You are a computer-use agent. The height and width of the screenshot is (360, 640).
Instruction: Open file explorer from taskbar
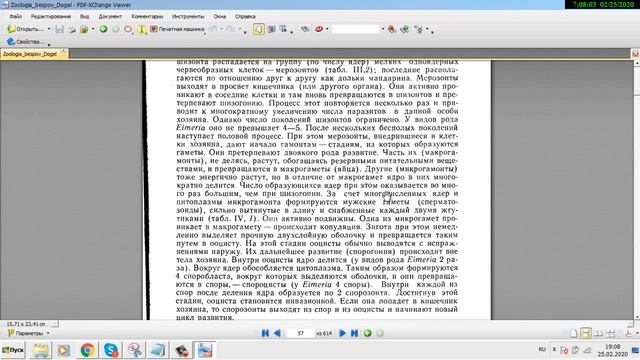41,350
